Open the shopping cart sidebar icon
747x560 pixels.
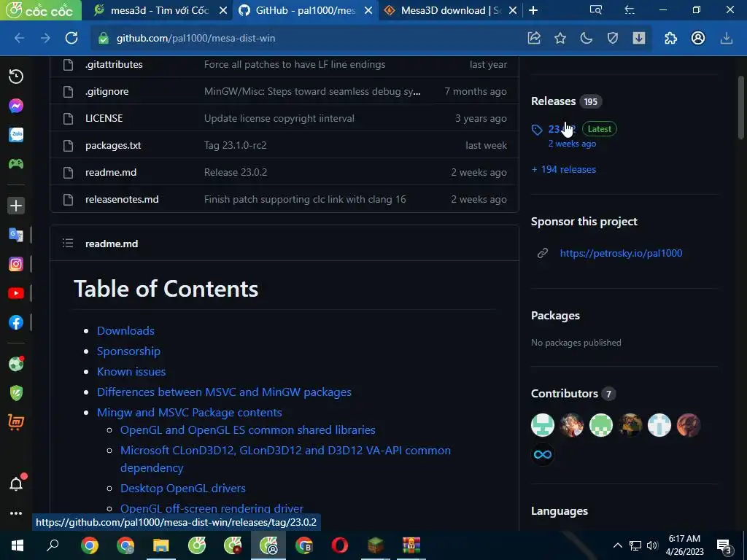pyautogui.click(x=16, y=422)
